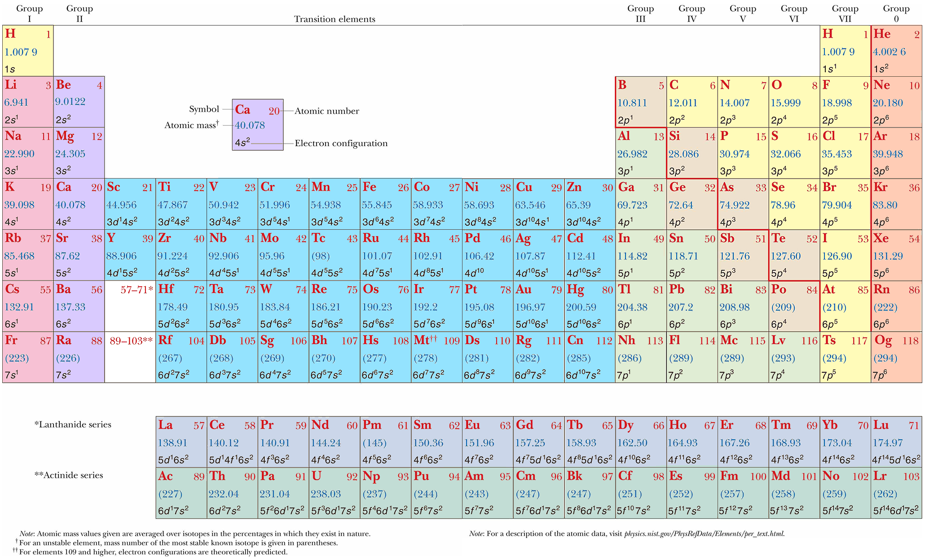
Task: Click the F fluorine cell
Action: (846, 102)
